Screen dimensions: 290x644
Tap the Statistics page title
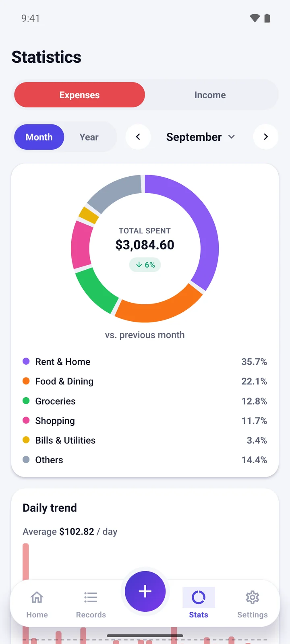pos(46,57)
